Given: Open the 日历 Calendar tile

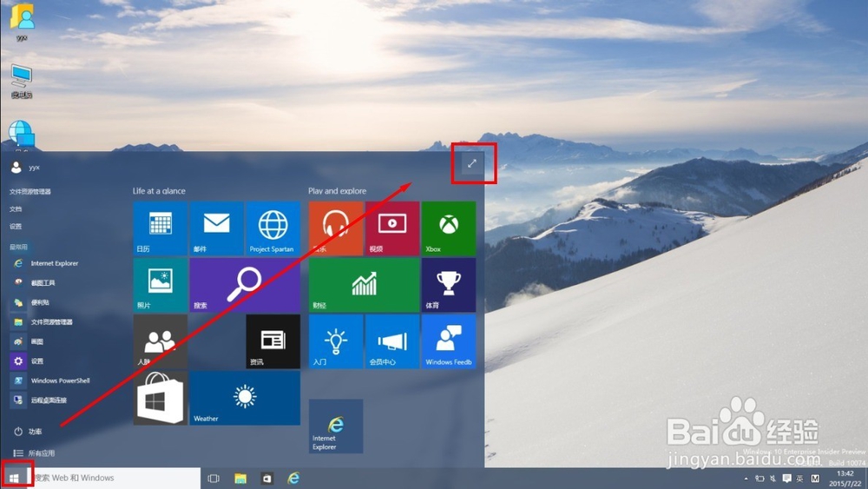Looking at the screenshot, I should [160, 228].
